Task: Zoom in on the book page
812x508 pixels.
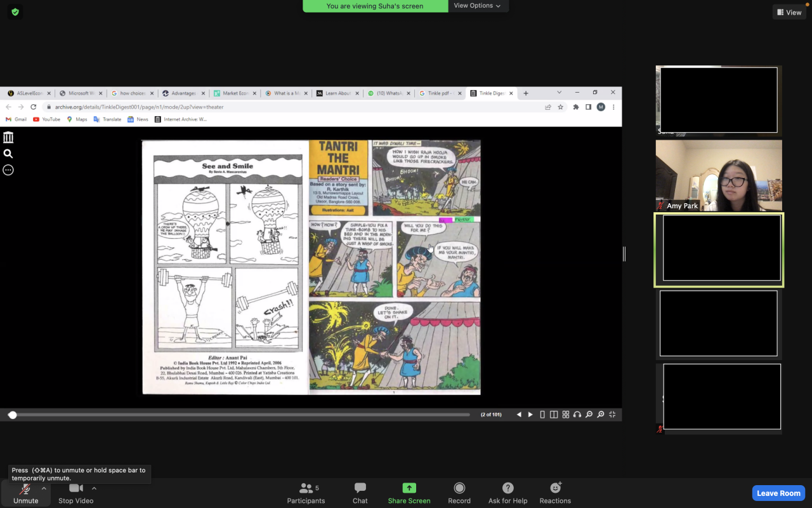Action: tap(601, 415)
